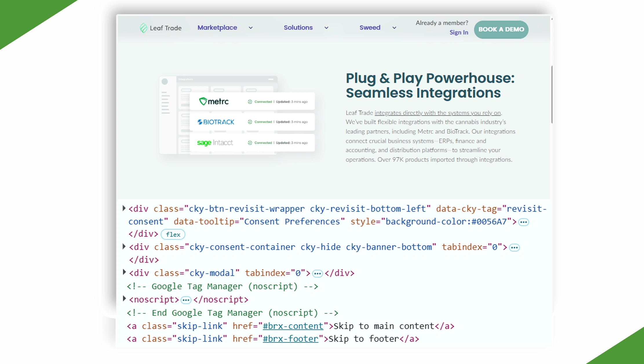Toggle the flex badge on revisit-wrapper div
This screenshot has height=364, width=644.
coord(173,235)
